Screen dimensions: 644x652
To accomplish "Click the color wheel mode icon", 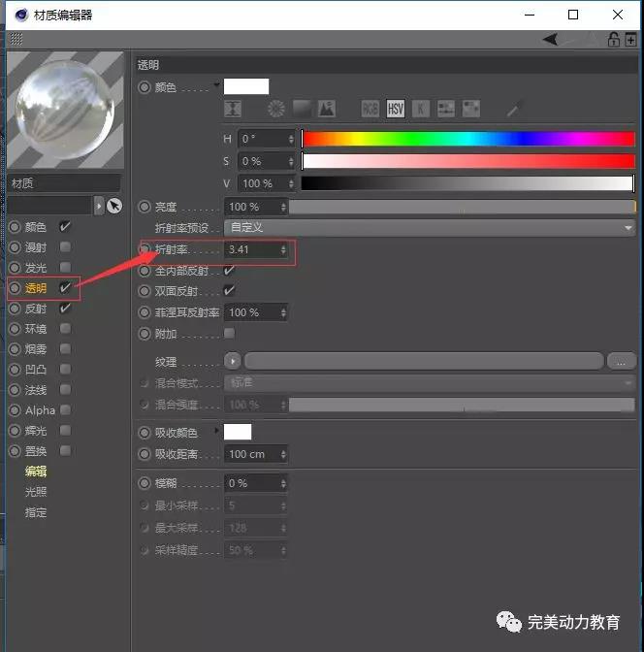I will [x=277, y=109].
